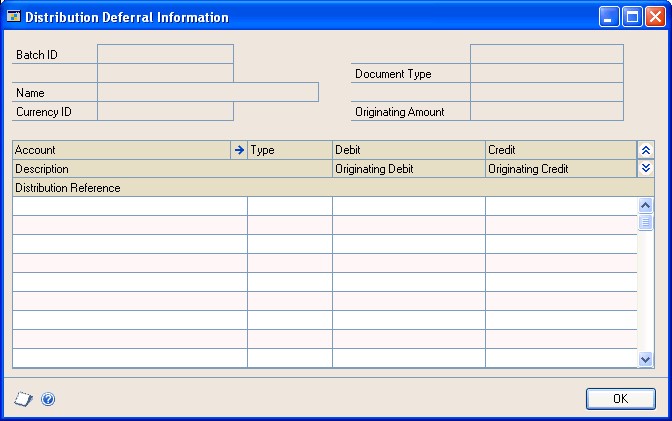
Task: Click the grid's vertical scrollbar thumb
Action: [x=645, y=222]
